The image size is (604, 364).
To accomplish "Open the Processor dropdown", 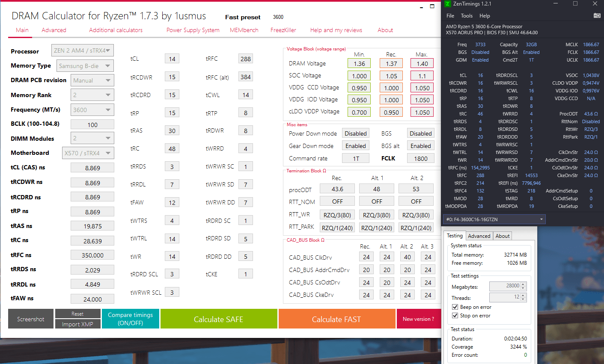I will click(83, 50).
